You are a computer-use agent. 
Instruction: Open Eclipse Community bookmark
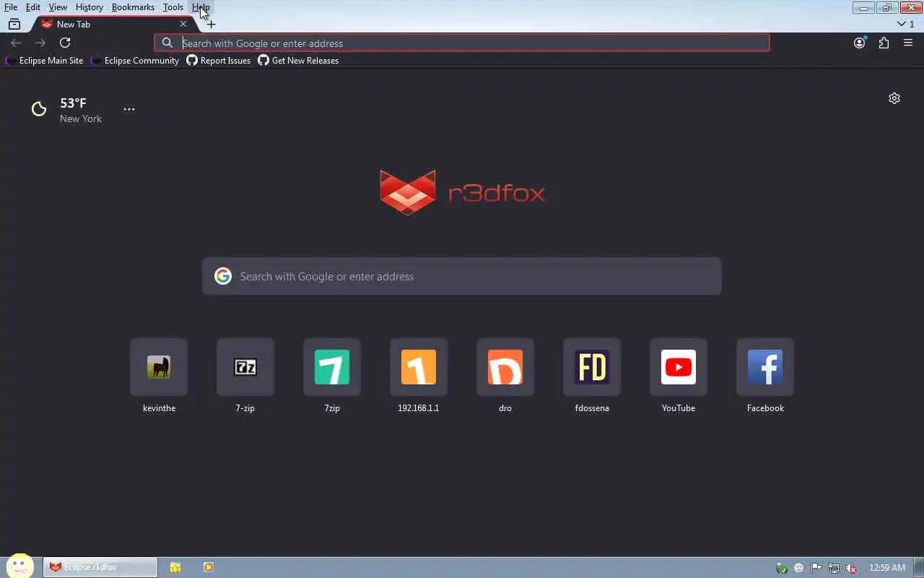pyautogui.click(x=135, y=61)
